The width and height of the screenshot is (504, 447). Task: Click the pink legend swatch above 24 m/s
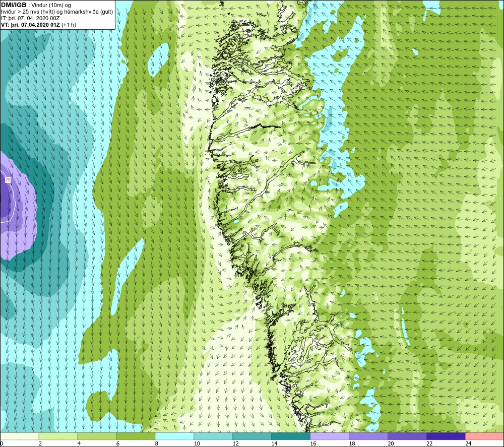tap(484, 436)
